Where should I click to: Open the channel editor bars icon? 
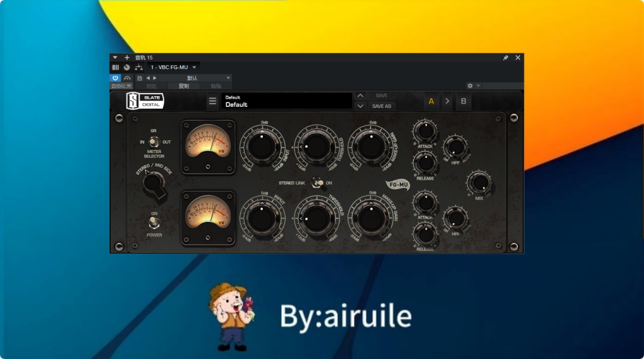point(116,67)
